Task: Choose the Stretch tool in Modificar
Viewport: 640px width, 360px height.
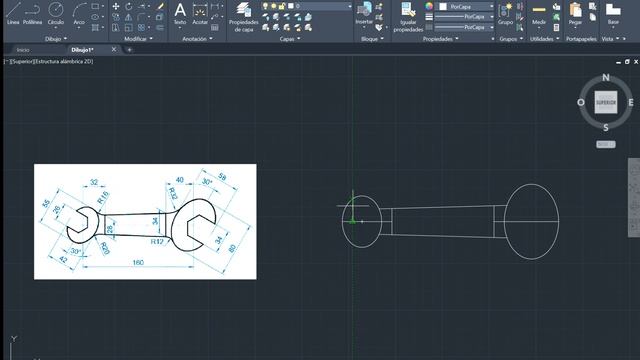Action: tap(116, 27)
